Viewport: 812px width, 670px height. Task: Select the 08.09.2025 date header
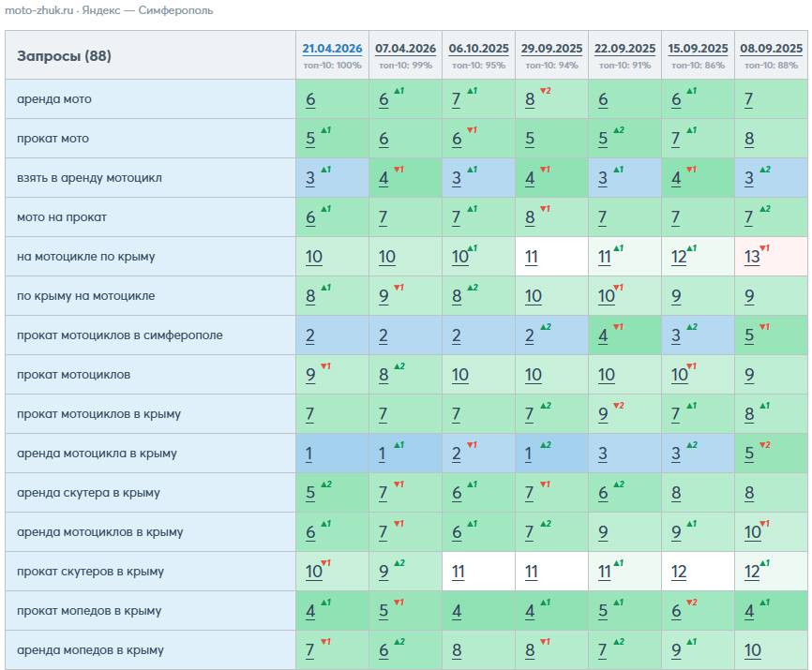click(771, 49)
